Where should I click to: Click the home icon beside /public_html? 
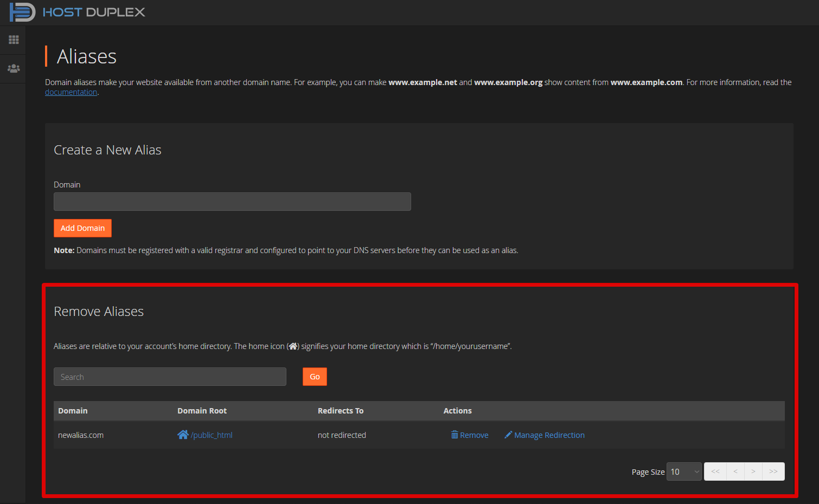[x=183, y=435]
